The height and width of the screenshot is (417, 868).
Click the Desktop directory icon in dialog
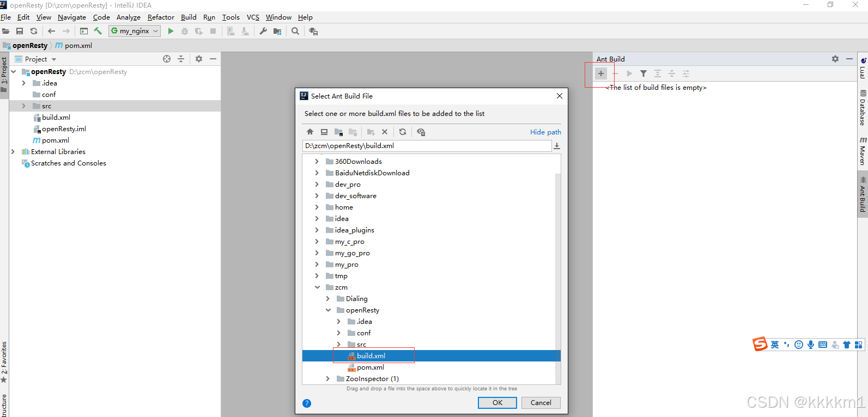pos(324,132)
